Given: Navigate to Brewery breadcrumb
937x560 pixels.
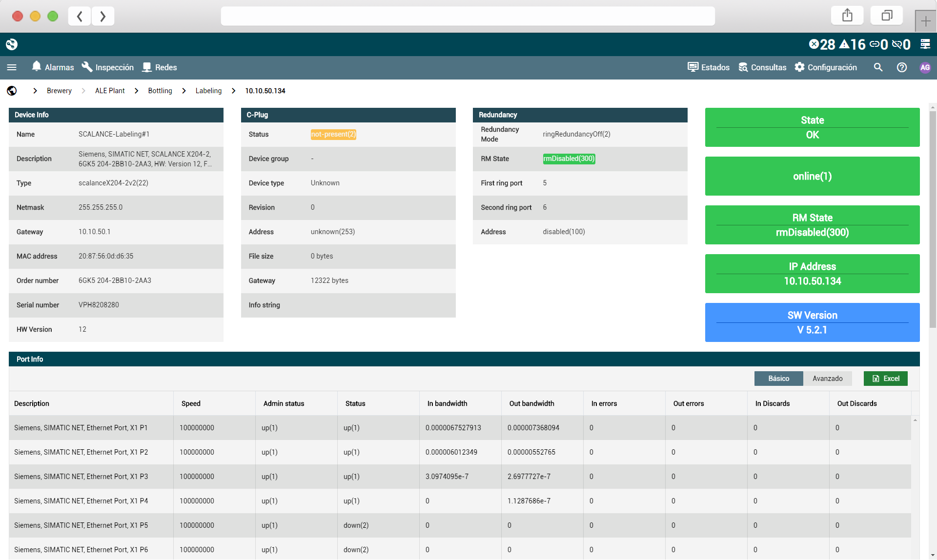Looking at the screenshot, I should pos(59,91).
